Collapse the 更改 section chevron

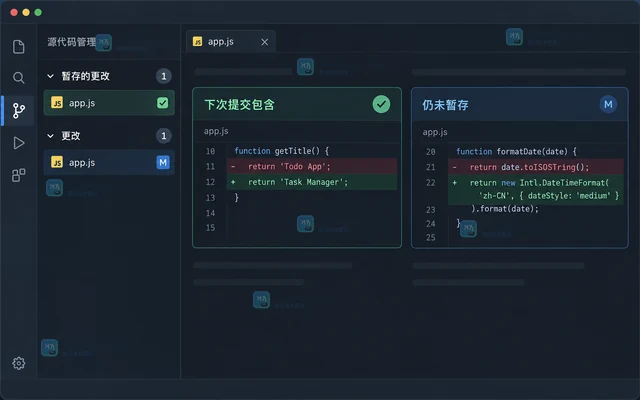(x=50, y=136)
